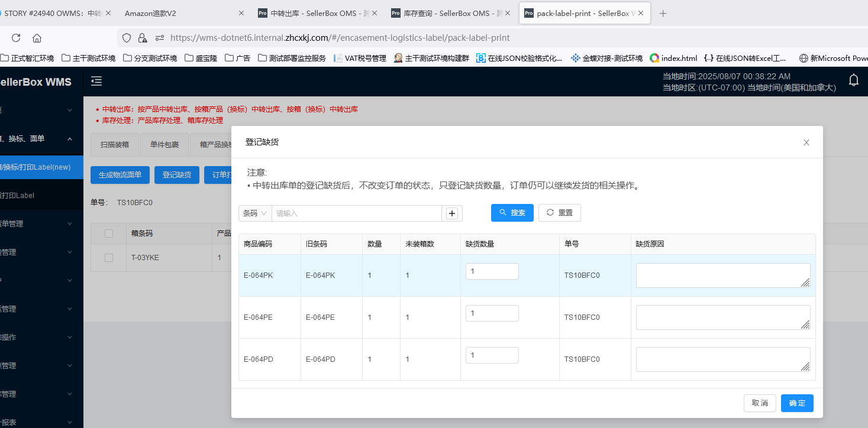Collapse the sidebar with the menu-fold icon
Image resolution: width=868 pixels, height=428 pixels.
[x=96, y=81]
